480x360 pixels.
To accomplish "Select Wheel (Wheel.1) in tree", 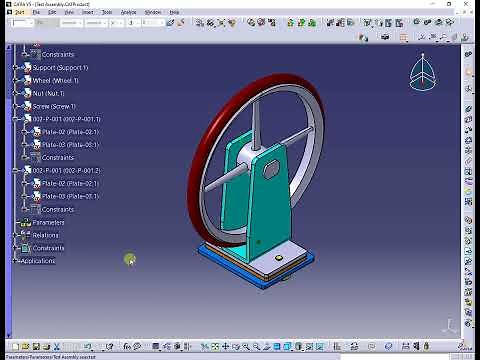I will pos(55,80).
